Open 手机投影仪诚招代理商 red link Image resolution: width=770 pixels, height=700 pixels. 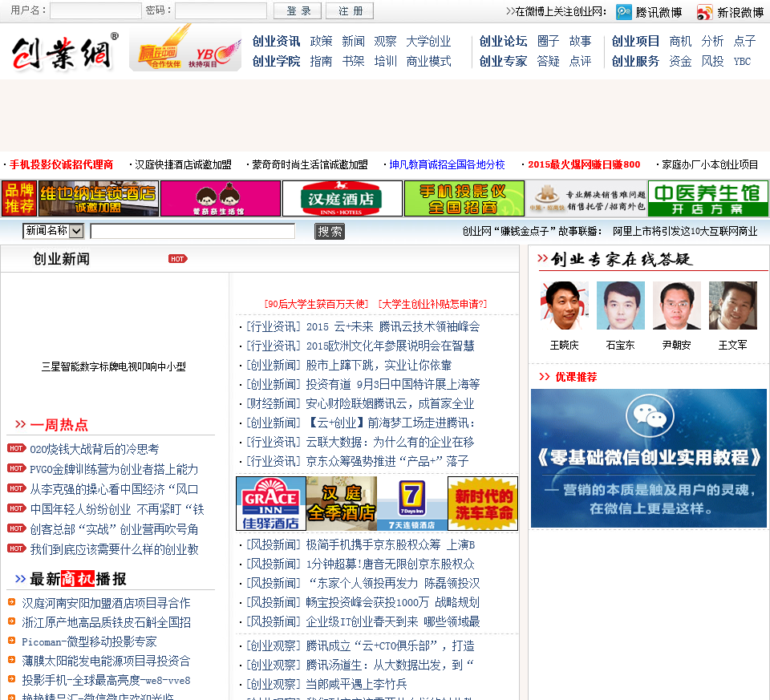pos(62,164)
